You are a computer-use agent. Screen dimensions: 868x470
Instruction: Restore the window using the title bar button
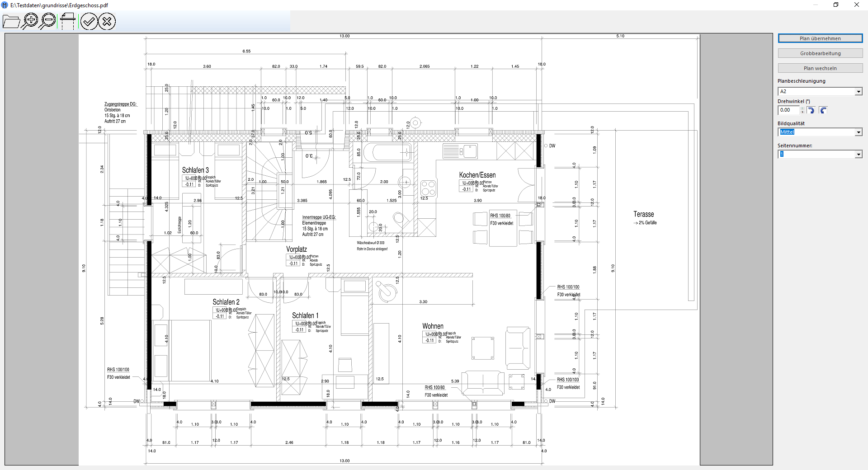(x=836, y=5)
